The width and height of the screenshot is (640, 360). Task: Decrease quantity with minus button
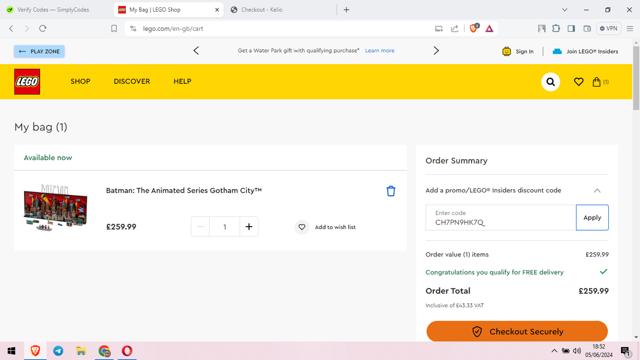click(200, 227)
